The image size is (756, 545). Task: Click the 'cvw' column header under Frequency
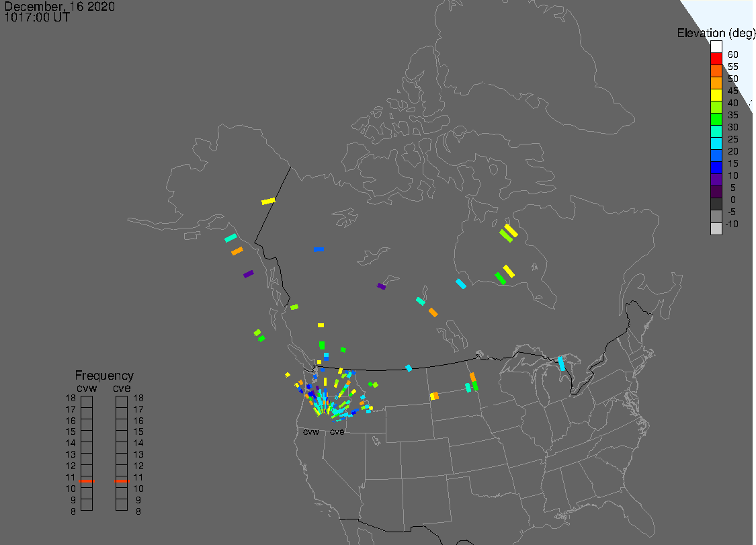[x=87, y=388]
